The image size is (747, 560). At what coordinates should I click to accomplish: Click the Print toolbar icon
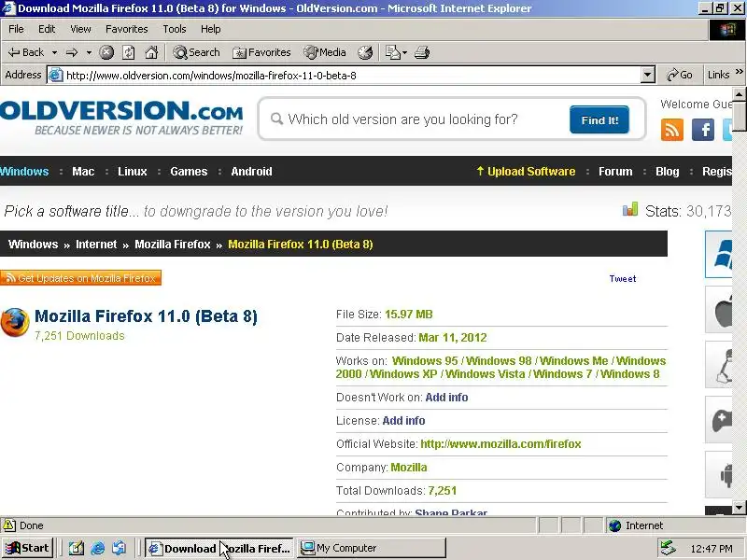[x=422, y=52]
